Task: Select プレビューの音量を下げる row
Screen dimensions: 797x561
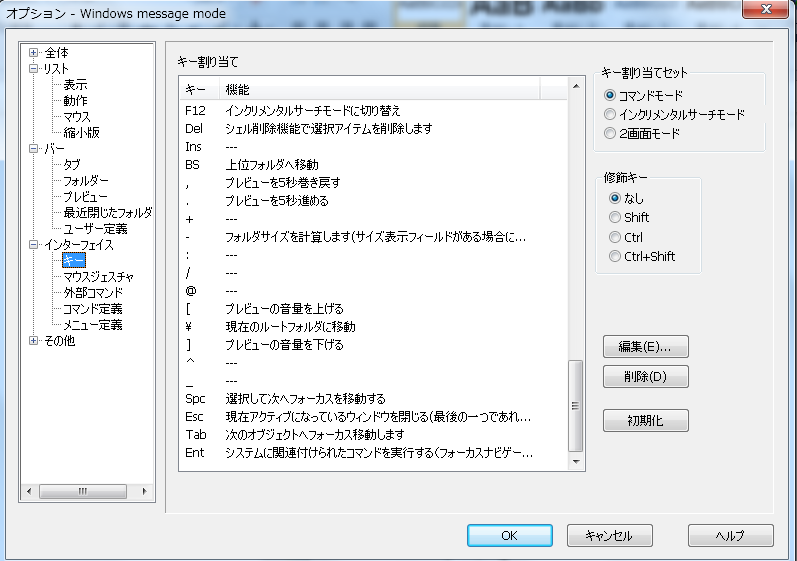Action: coord(374,345)
